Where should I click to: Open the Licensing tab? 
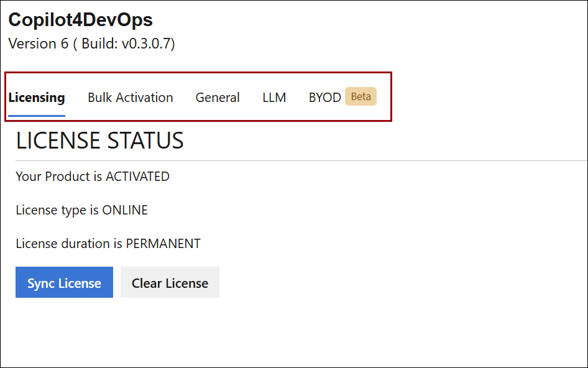[37, 98]
